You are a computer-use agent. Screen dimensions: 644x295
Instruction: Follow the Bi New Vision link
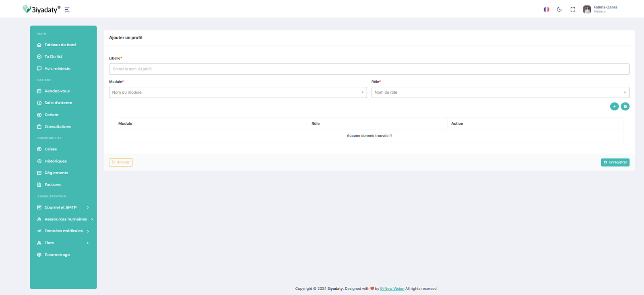point(392,289)
